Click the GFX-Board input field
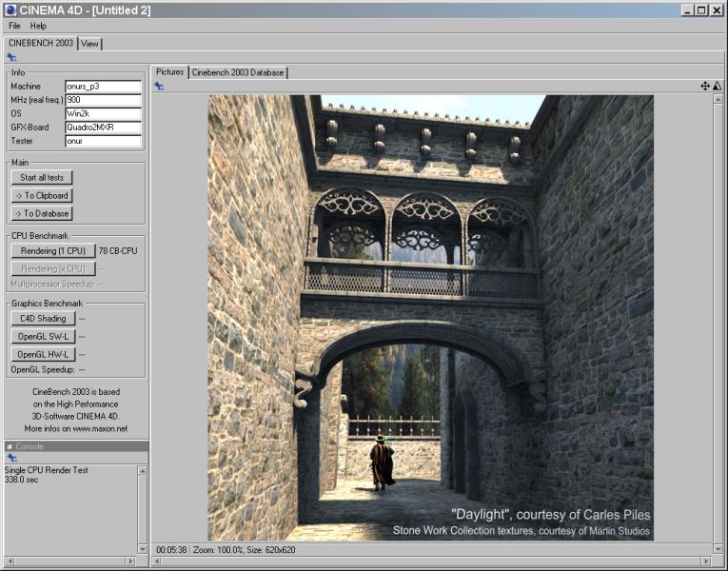The width and height of the screenshot is (728, 571). point(103,128)
